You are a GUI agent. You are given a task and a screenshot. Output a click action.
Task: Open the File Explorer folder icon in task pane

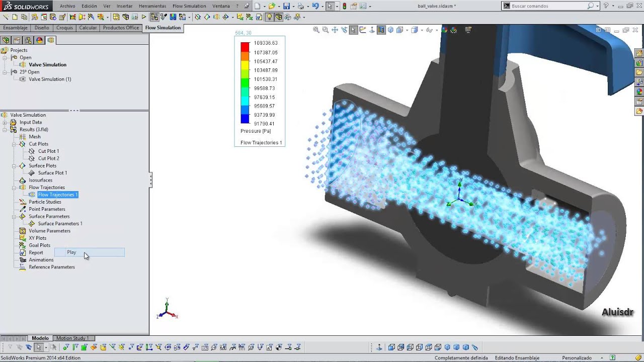(x=639, y=72)
